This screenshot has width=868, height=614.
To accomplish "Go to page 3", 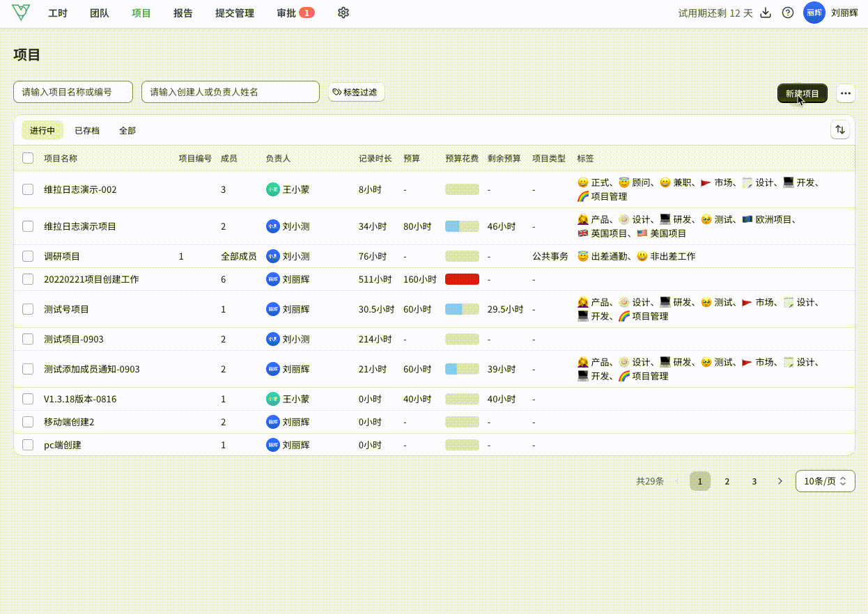I will click(x=754, y=481).
